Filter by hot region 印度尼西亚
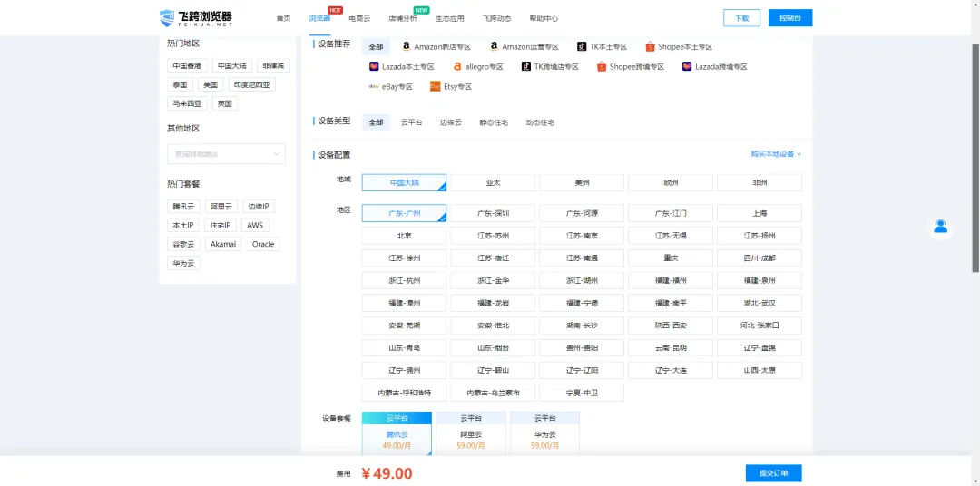The image size is (980, 486). pyautogui.click(x=250, y=84)
